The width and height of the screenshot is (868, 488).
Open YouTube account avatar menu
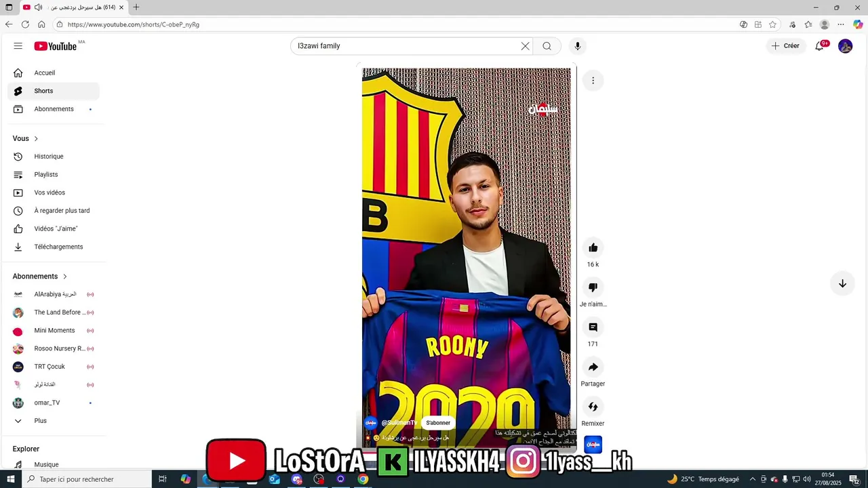click(x=845, y=46)
